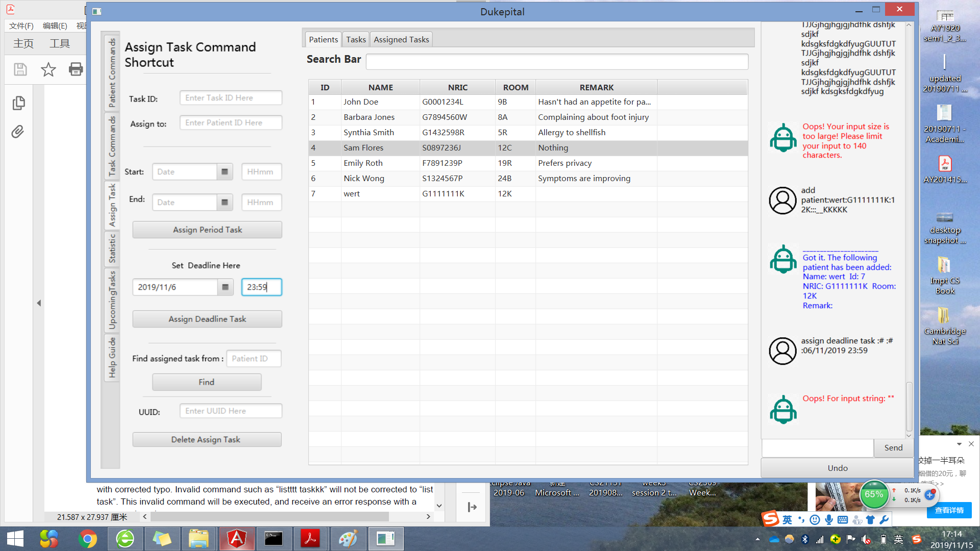Switch to the Assigned Tasks tab
Image resolution: width=980 pixels, height=551 pixels.
tap(401, 39)
